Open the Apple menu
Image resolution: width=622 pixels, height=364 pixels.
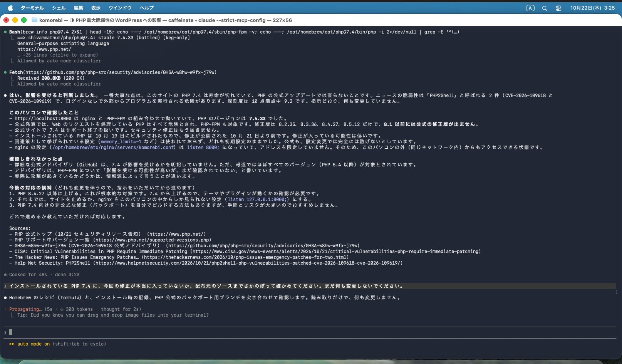[10, 8]
